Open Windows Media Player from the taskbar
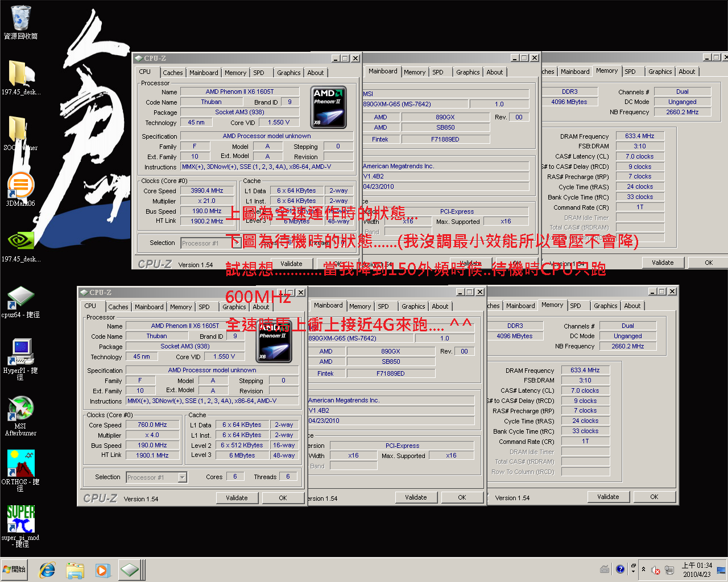The width and height of the screenshot is (728, 582). [102, 569]
